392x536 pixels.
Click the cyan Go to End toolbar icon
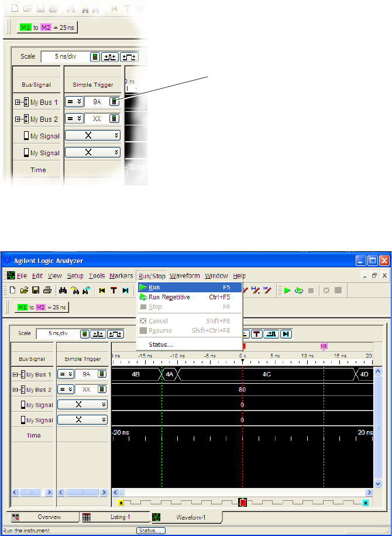click(x=125, y=291)
